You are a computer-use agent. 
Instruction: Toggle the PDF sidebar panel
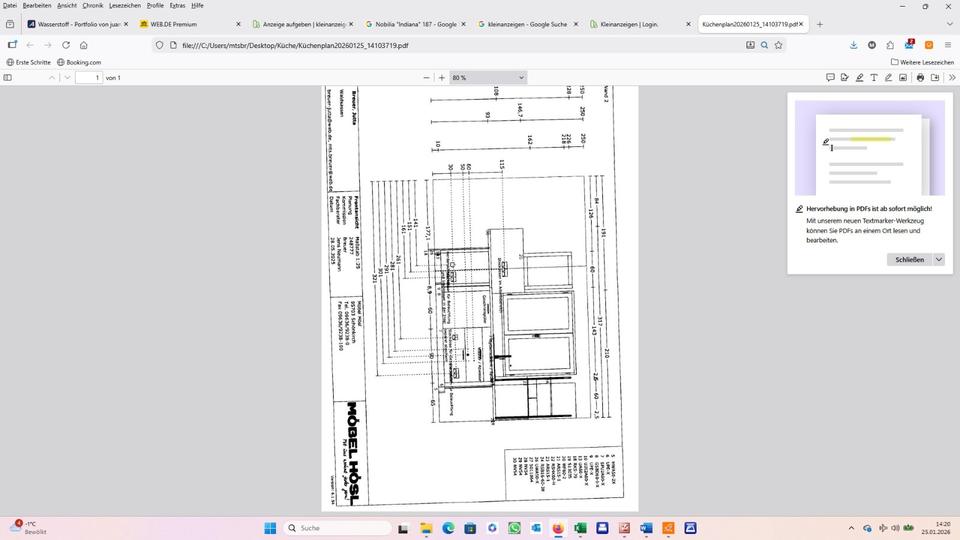tap(8, 77)
